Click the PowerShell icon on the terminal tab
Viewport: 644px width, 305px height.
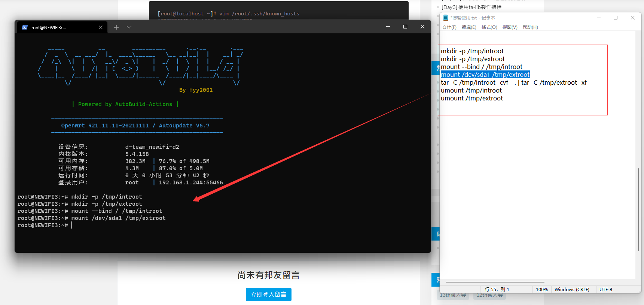pos(25,27)
